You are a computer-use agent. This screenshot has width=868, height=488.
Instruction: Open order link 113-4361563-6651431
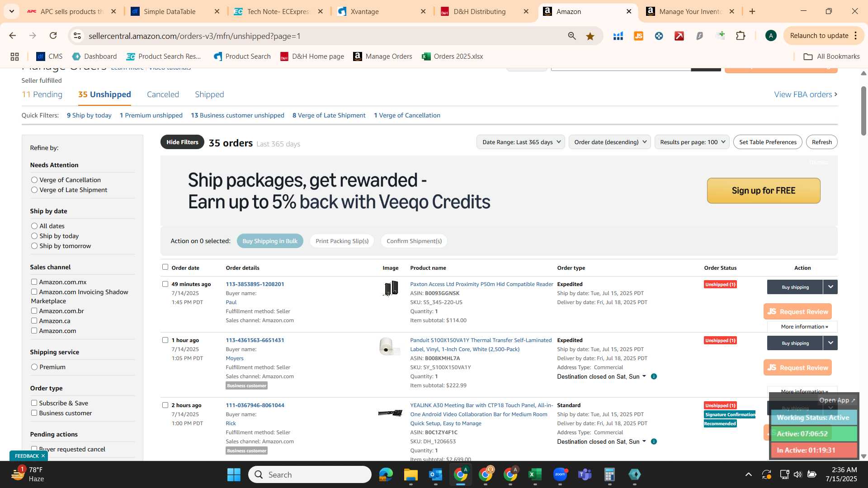pos(255,340)
